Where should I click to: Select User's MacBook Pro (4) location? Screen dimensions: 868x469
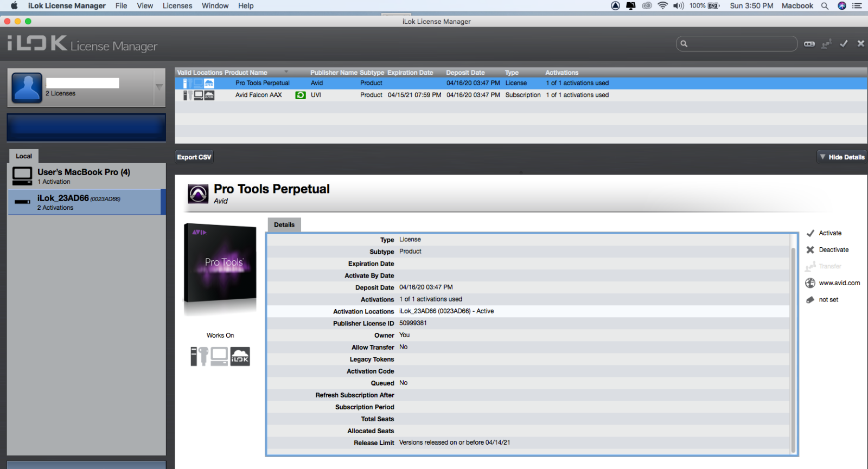pos(87,176)
